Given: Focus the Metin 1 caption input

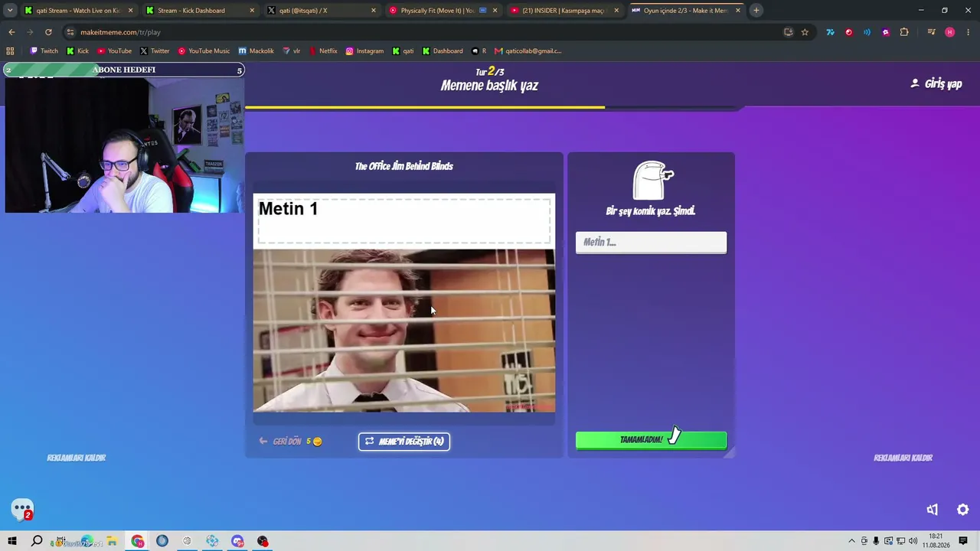Looking at the screenshot, I should 651,242.
